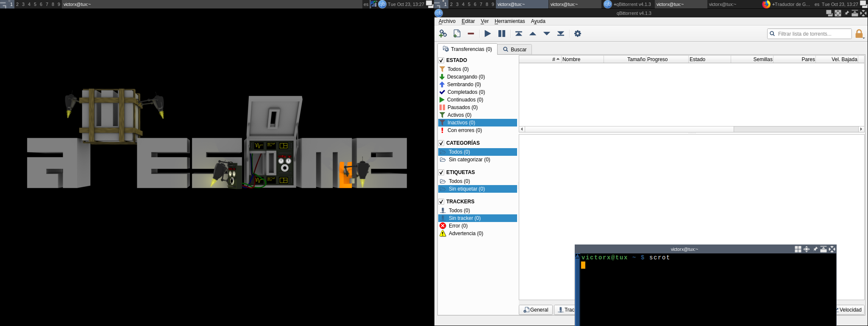Filter by Completados (0) status

pyautogui.click(x=478, y=92)
